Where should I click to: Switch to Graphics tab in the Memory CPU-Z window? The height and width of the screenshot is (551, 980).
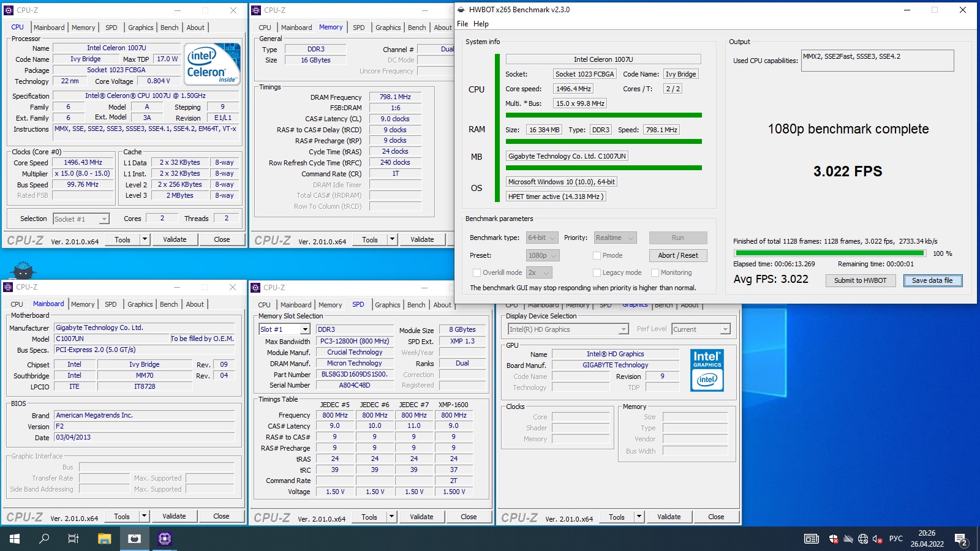388,28
